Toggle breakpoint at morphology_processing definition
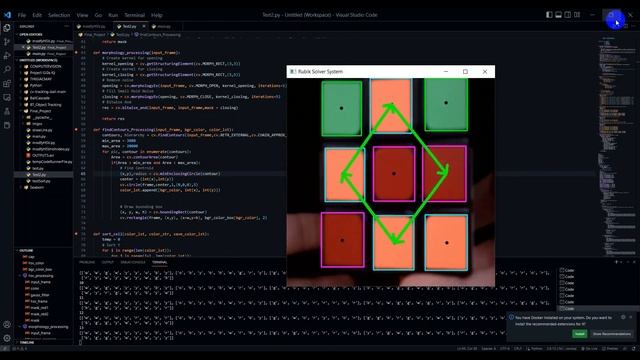The height and width of the screenshot is (360, 640). tap(76, 53)
